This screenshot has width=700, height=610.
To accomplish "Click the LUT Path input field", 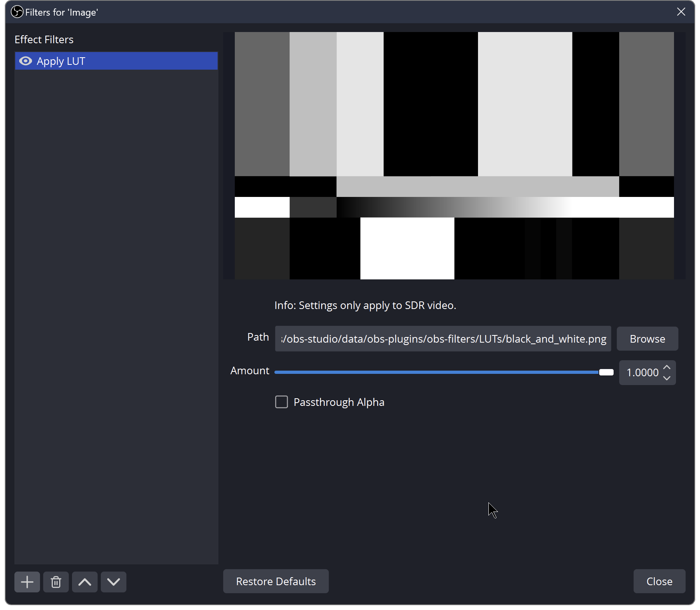I will (443, 339).
